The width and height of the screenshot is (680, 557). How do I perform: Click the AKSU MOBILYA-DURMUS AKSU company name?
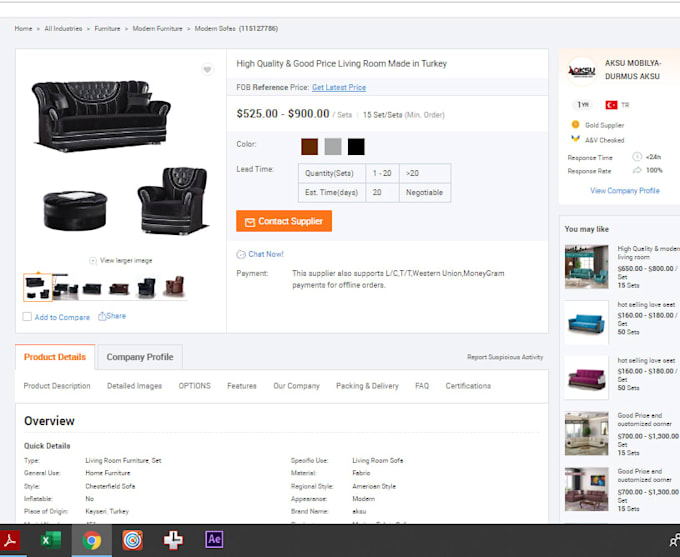633,70
